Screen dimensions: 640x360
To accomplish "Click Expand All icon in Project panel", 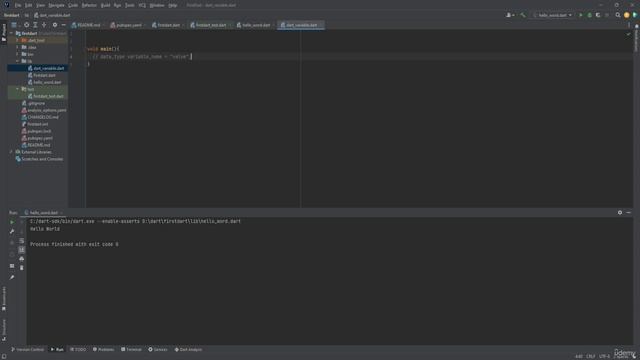I will point(35,25).
